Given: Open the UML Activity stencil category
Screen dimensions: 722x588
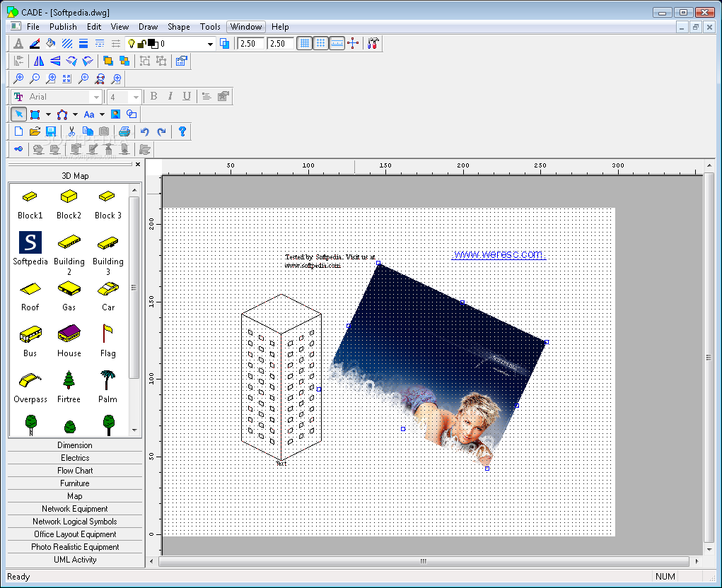Looking at the screenshot, I should 75,560.
